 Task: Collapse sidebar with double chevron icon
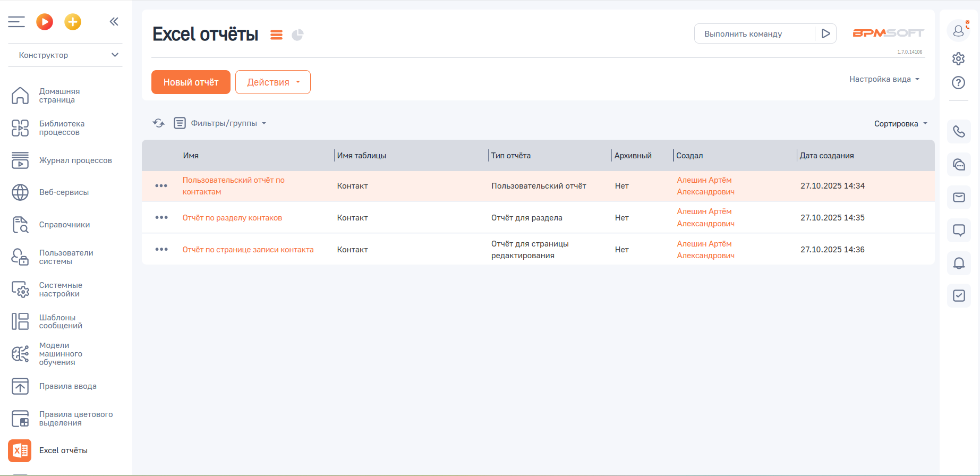pyautogui.click(x=114, y=22)
